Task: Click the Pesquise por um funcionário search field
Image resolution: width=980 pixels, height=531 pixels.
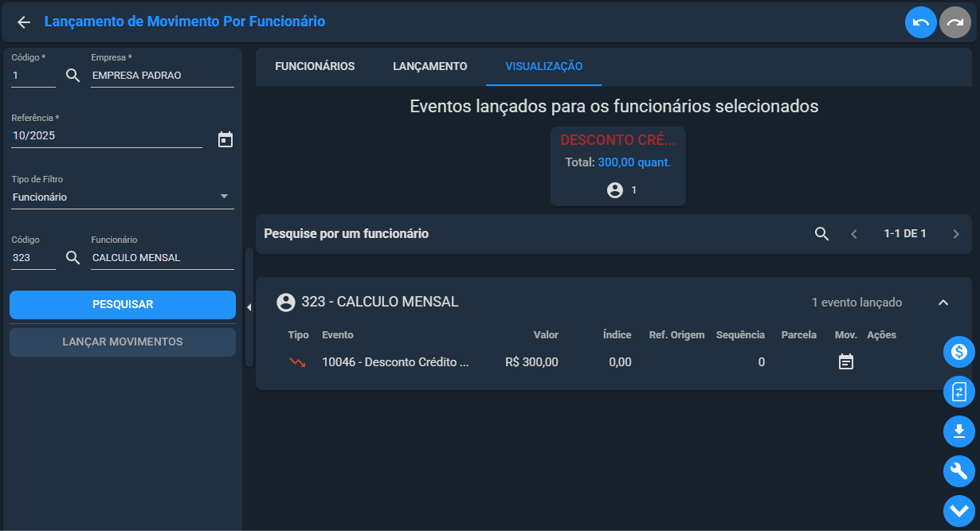Action: click(534, 234)
